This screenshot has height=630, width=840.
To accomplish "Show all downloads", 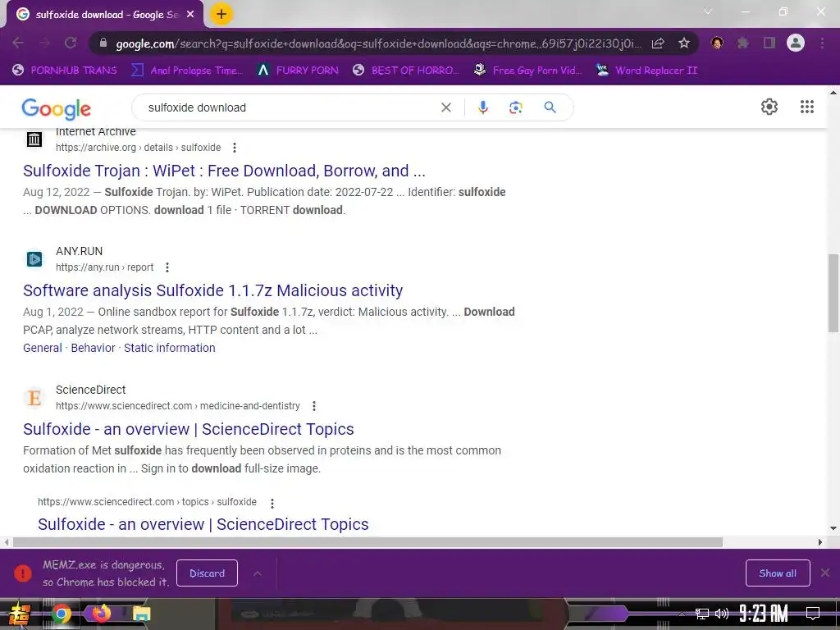I will [778, 573].
